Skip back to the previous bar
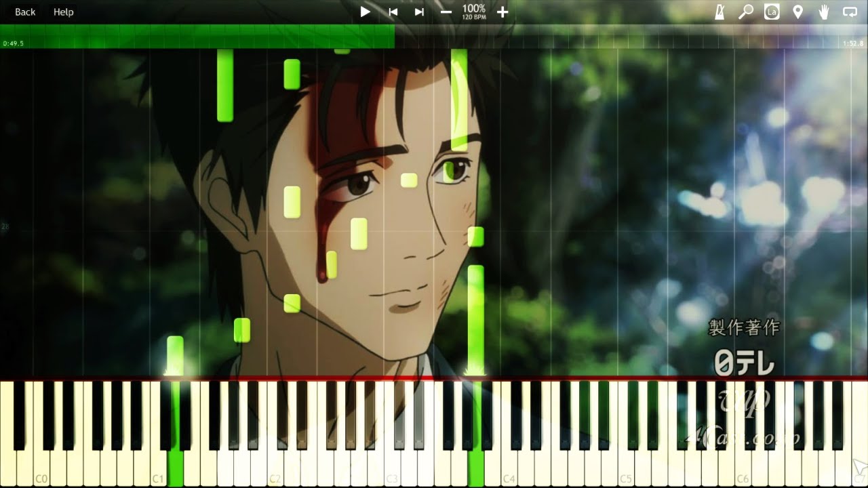 pos(393,12)
